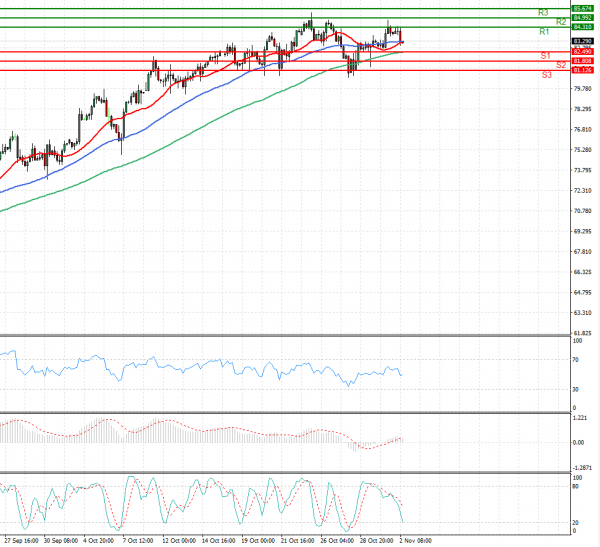This screenshot has width=600, height=547.
Task: Select the 28 Oct 20:00 date label
Action: [377, 541]
